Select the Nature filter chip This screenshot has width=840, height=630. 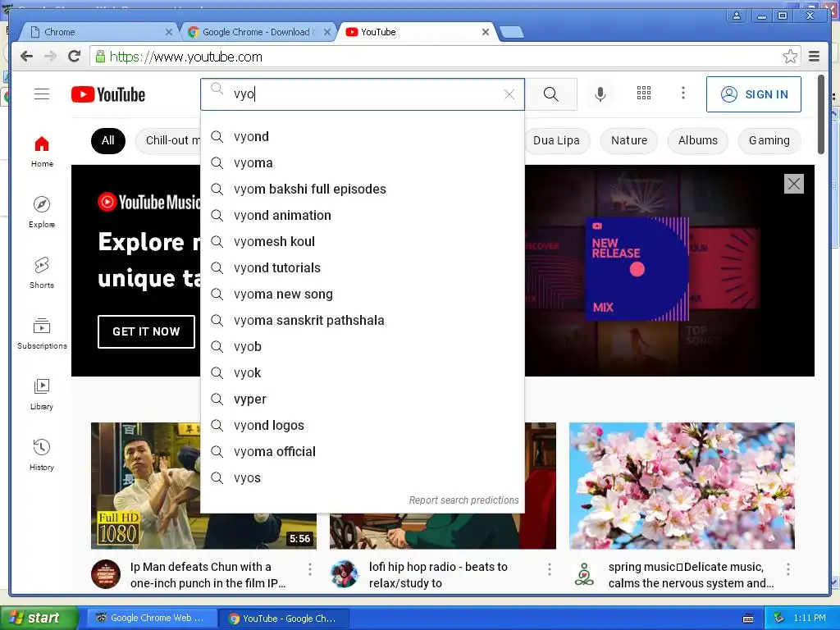[629, 140]
